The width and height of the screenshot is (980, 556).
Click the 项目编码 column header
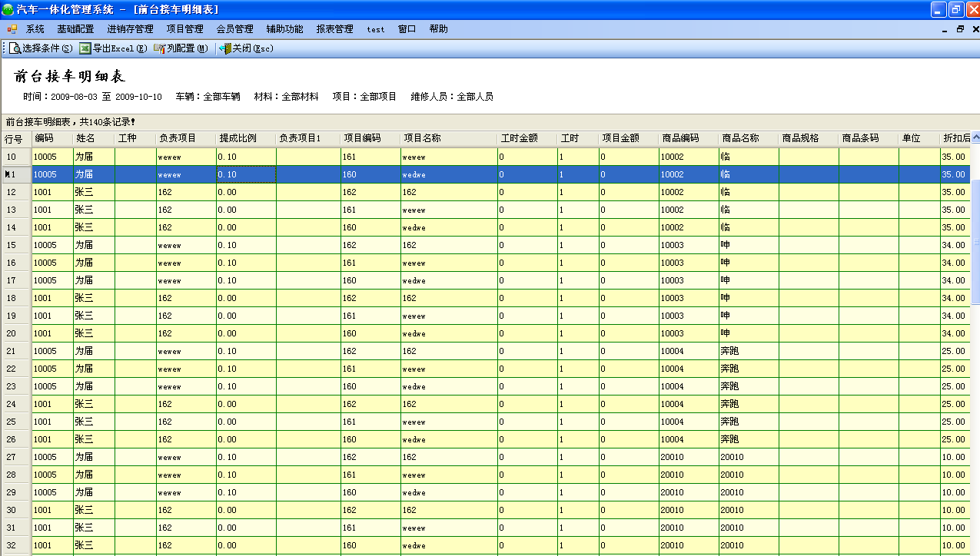tap(370, 139)
